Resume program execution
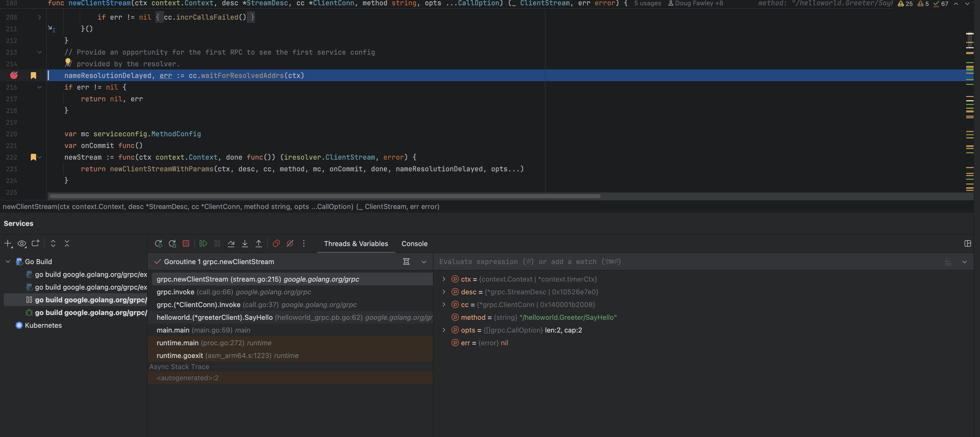 [x=203, y=244]
